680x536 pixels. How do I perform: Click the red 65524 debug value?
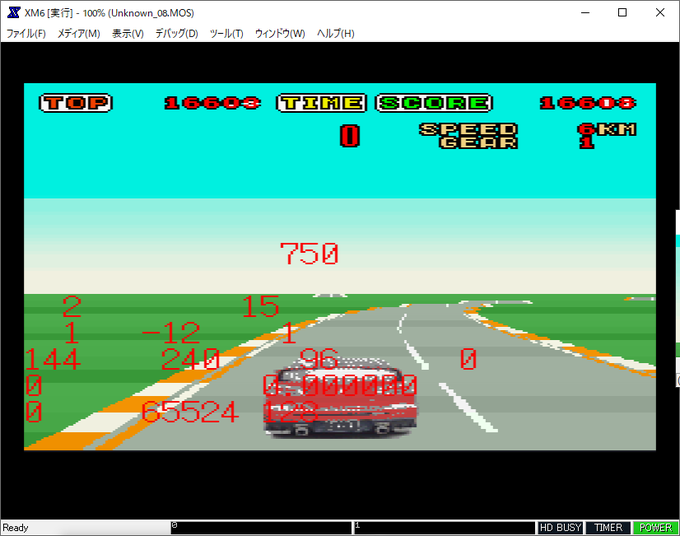pyautogui.click(x=190, y=412)
